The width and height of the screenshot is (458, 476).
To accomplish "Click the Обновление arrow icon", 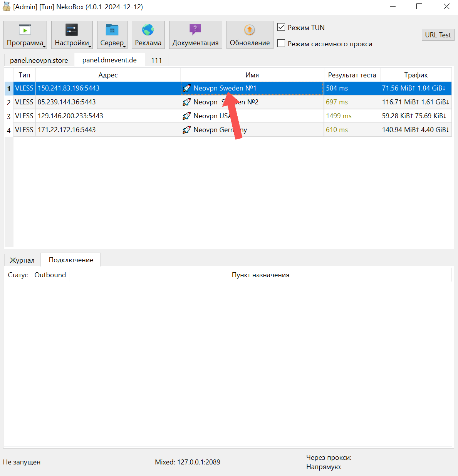I will [x=250, y=30].
